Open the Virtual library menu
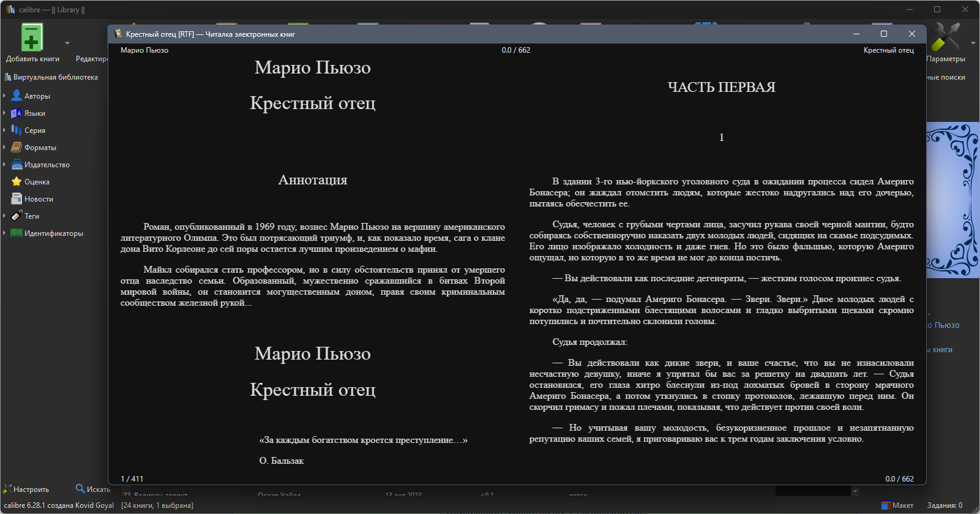Image resolution: width=980 pixels, height=514 pixels. coord(51,77)
